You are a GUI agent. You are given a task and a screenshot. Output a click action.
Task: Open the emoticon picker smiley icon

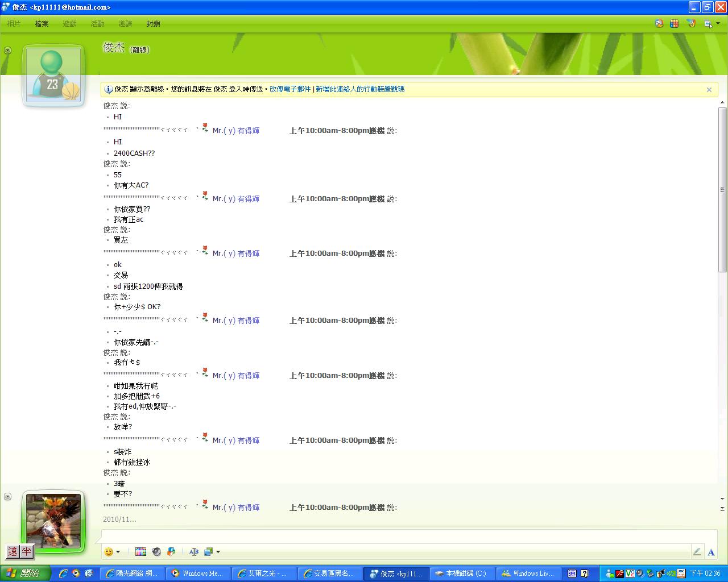(109, 552)
